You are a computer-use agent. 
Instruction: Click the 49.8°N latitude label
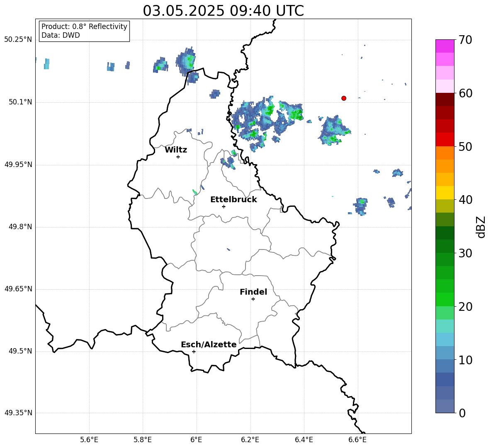coord(20,227)
